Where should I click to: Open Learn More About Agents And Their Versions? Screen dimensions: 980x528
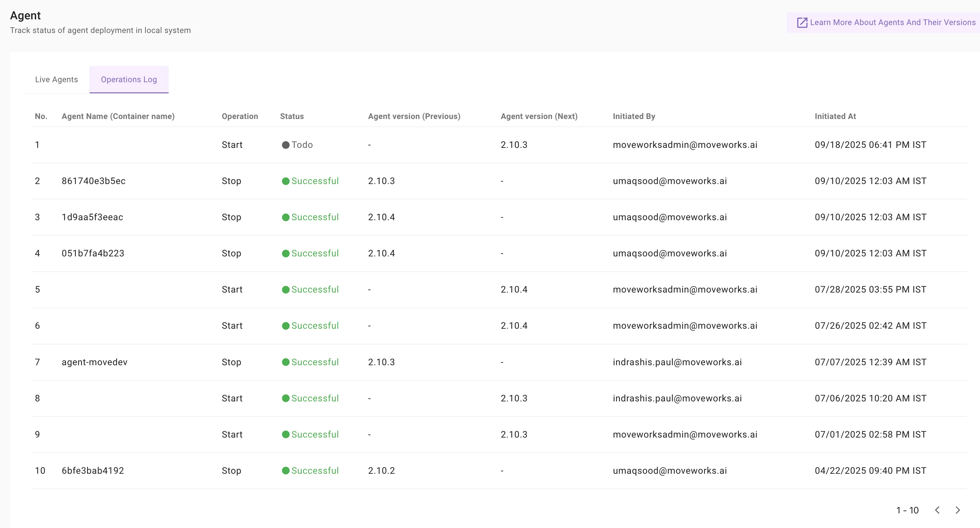[892, 23]
